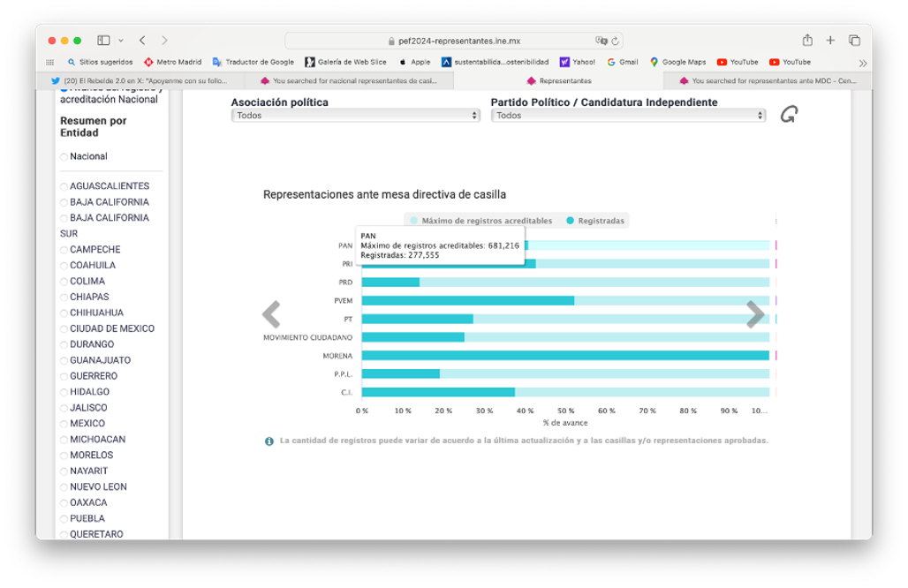The width and height of the screenshot is (908, 588).
Task: Click the Safari share icon
Action: [807, 41]
